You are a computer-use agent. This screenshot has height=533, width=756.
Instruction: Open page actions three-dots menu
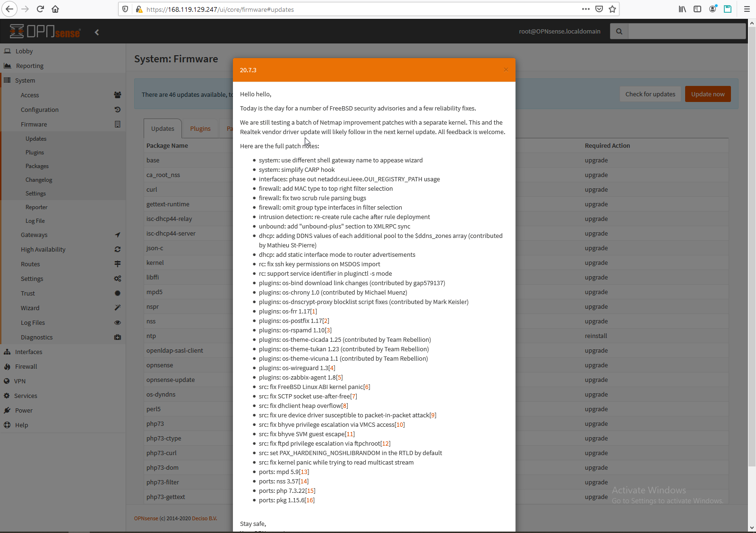tap(586, 9)
